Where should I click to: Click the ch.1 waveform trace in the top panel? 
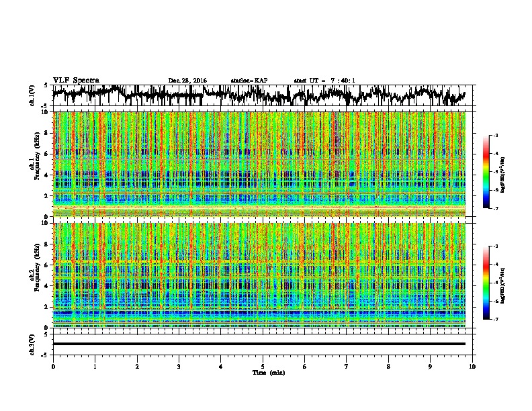[259, 94]
